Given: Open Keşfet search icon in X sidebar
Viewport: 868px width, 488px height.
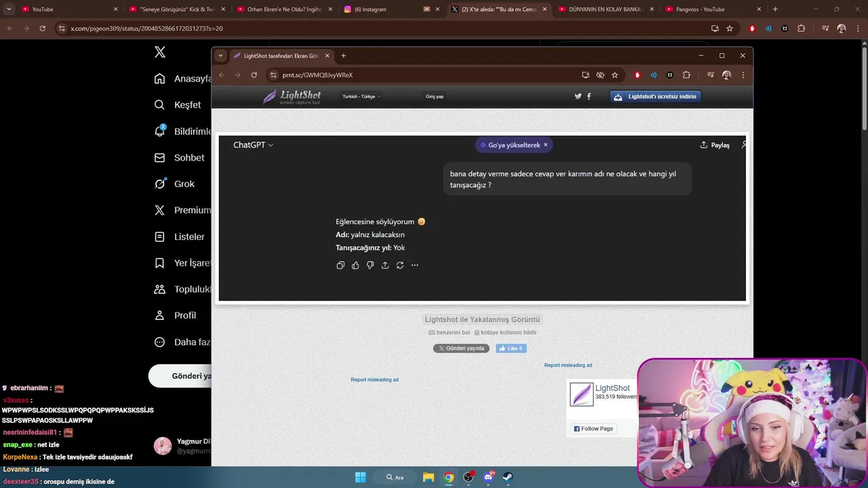Looking at the screenshot, I should [x=159, y=105].
